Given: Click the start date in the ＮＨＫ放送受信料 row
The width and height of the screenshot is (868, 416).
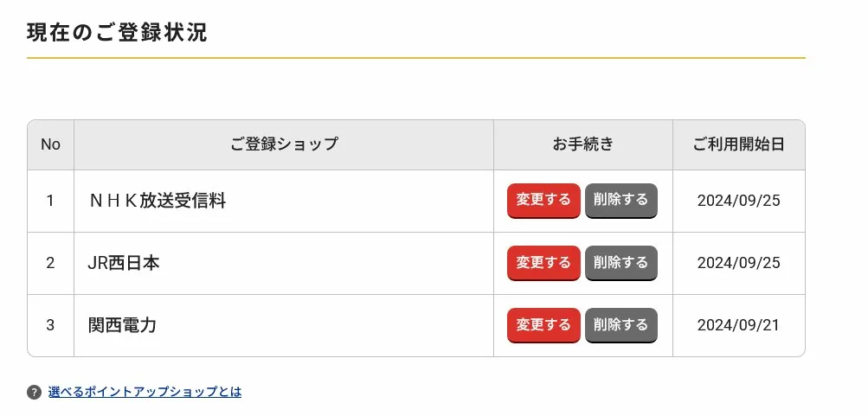Looking at the screenshot, I should pyautogui.click(x=738, y=201).
